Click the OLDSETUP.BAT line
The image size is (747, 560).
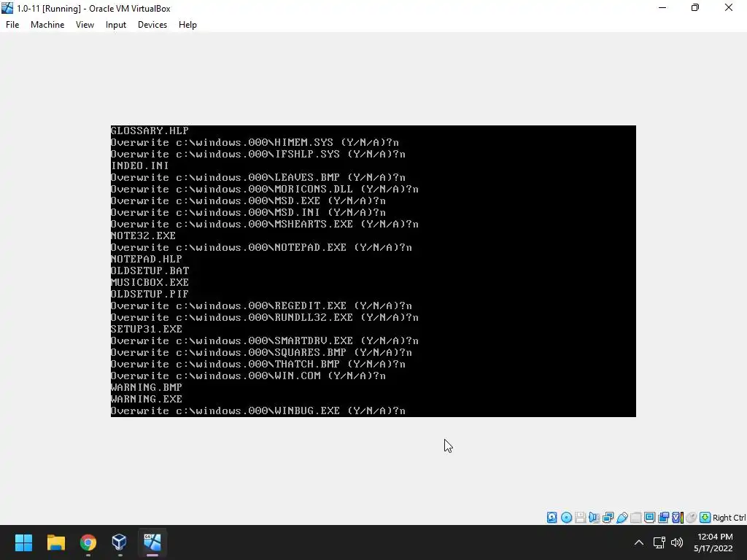coord(150,271)
